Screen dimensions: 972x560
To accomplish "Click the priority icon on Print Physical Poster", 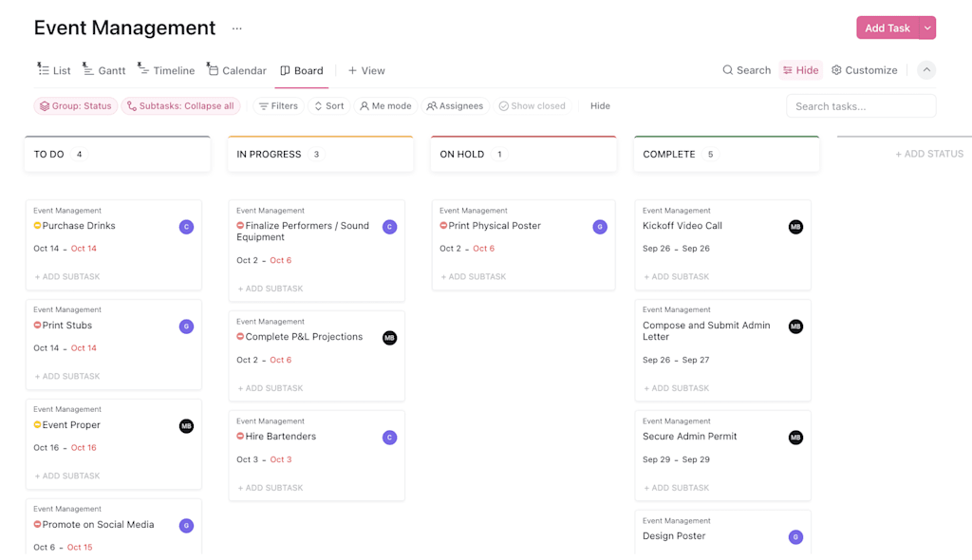I will 444,226.
